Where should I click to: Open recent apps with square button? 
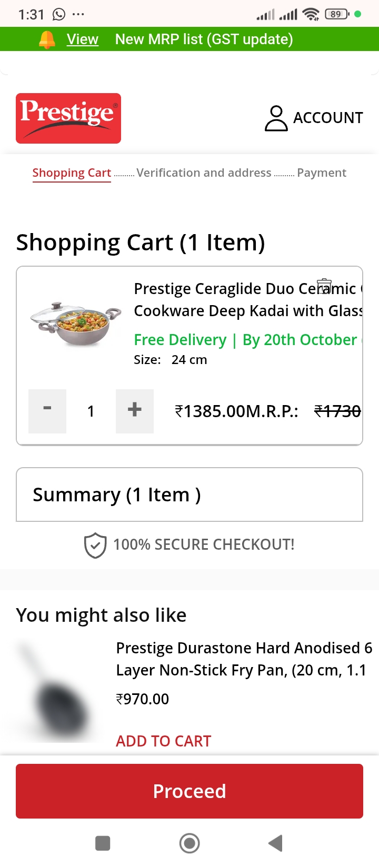103,843
